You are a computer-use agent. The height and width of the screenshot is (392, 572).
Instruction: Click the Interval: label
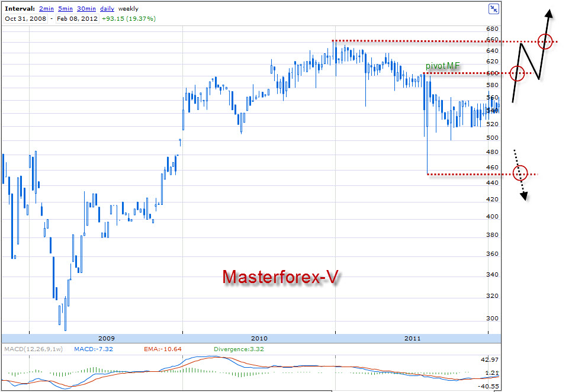click(20, 8)
